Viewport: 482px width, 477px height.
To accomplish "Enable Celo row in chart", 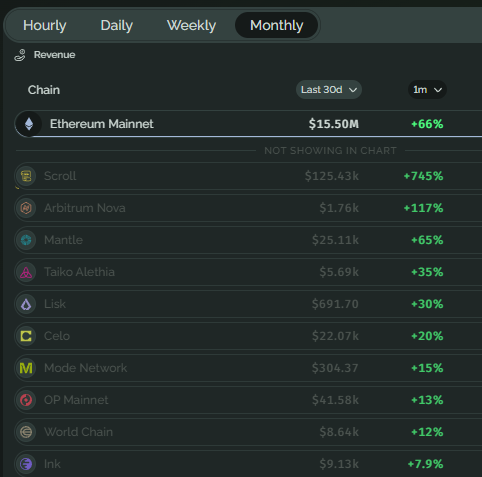I will pyautogui.click(x=248, y=336).
